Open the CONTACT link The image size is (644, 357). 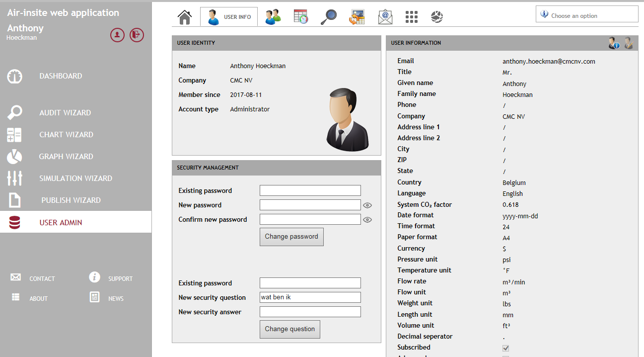(42, 279)
